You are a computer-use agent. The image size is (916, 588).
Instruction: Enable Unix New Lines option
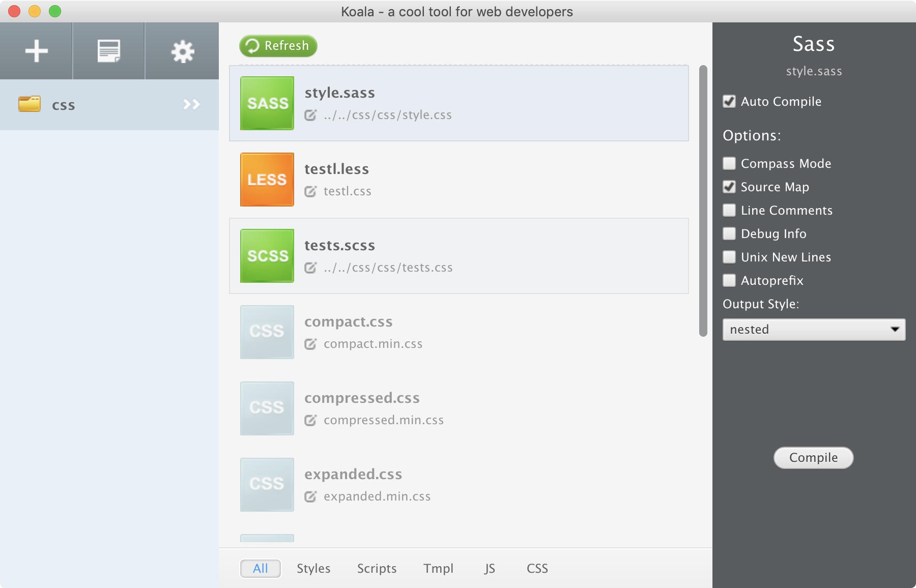point(729,257)
